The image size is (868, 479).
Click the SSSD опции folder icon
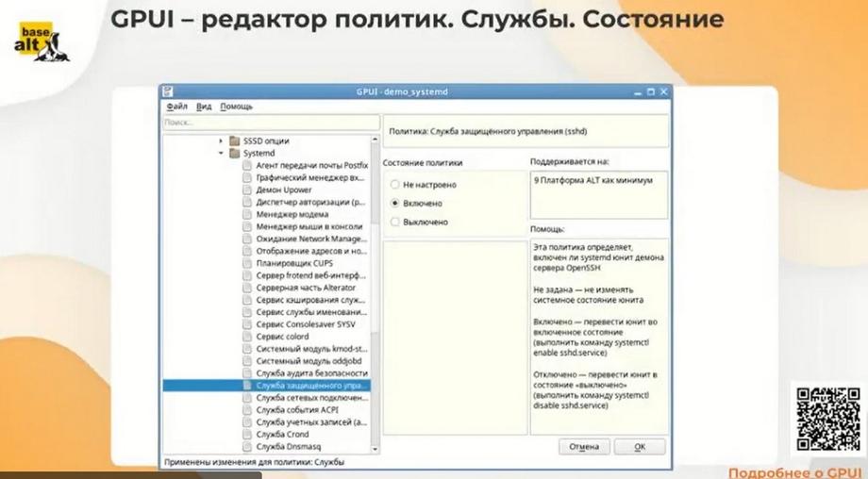235,141
